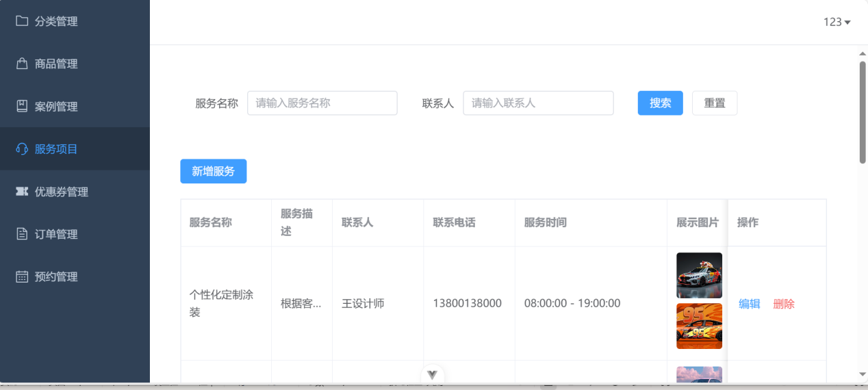The image size is (868, 390).
Task: Edit the 个性化定制涂装 service row
Action: coord(749,304)
